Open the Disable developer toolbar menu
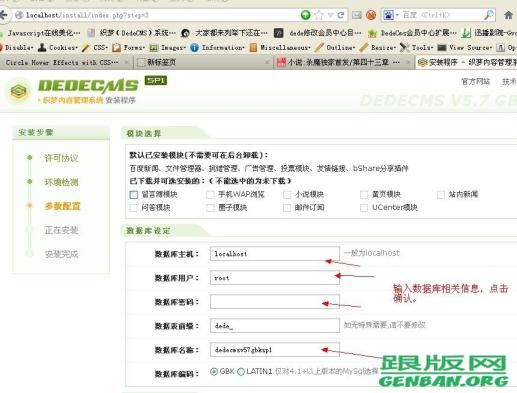 click(x=17, y=48)
